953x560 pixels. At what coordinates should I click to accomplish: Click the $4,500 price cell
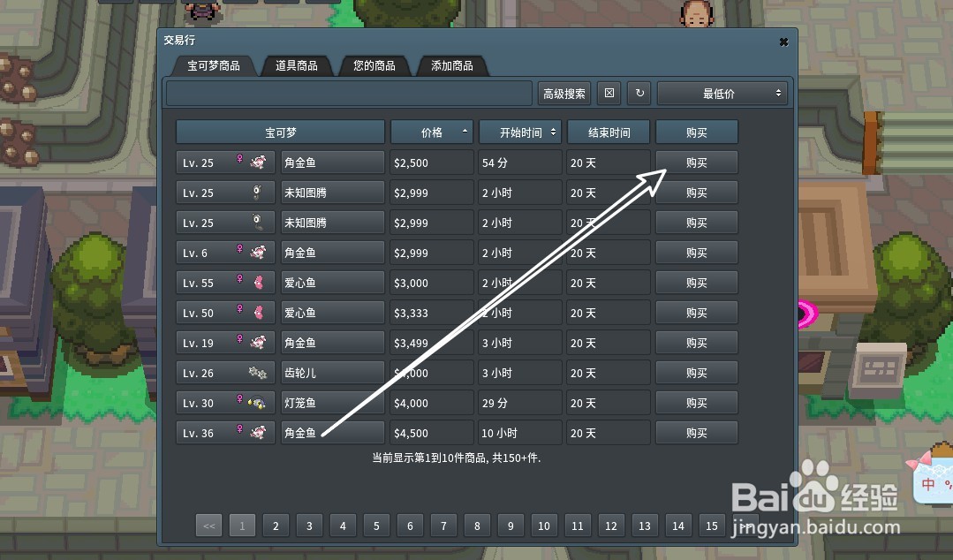[x=432, y=432]
